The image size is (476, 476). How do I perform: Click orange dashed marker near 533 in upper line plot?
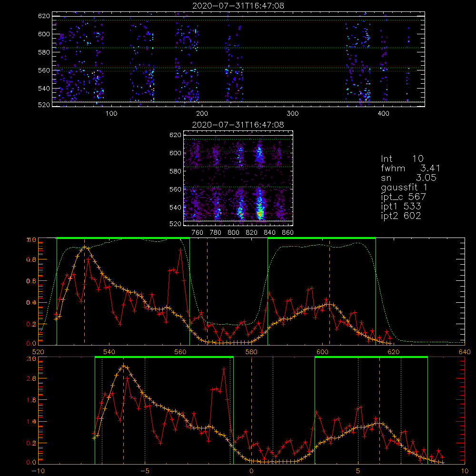coord(84,291)
